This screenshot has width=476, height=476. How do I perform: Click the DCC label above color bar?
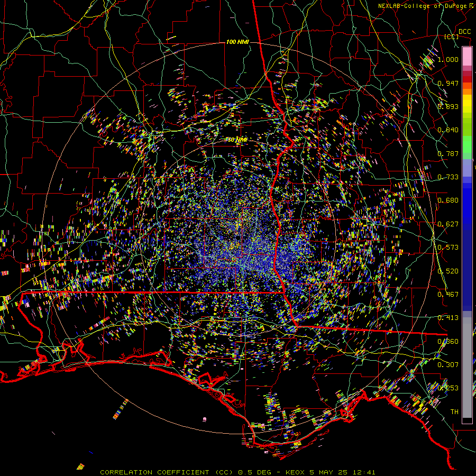464,32
